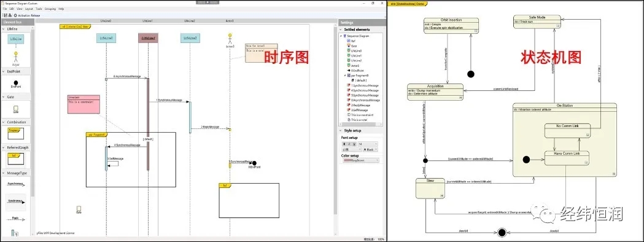
Task: Open the Help menu
Action: pyautogui.click(x=61, y=9)
